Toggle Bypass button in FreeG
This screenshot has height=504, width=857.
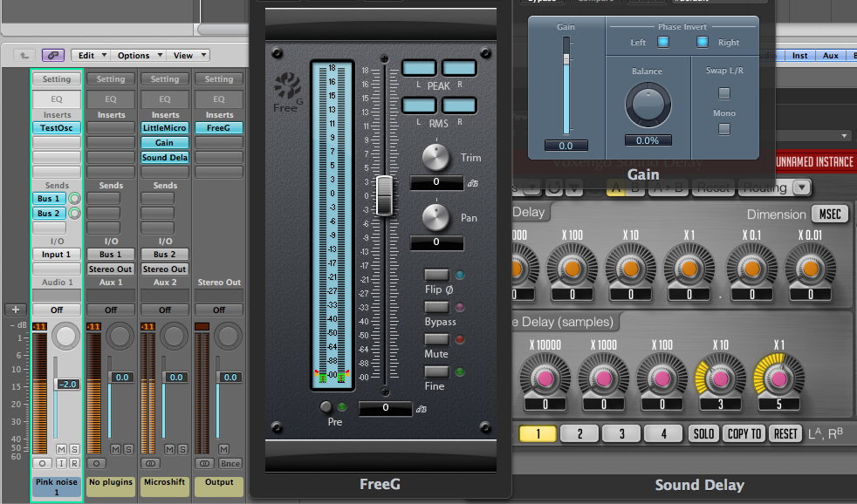436,307
